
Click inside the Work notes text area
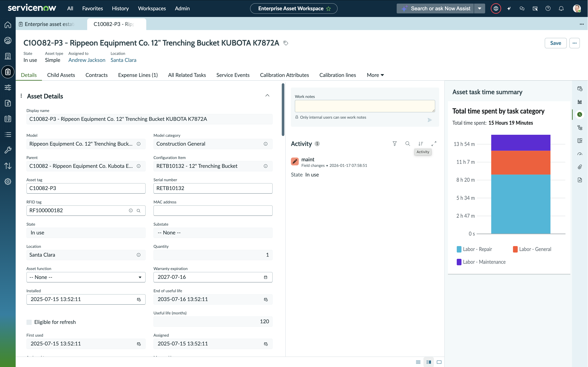[365, 106]
